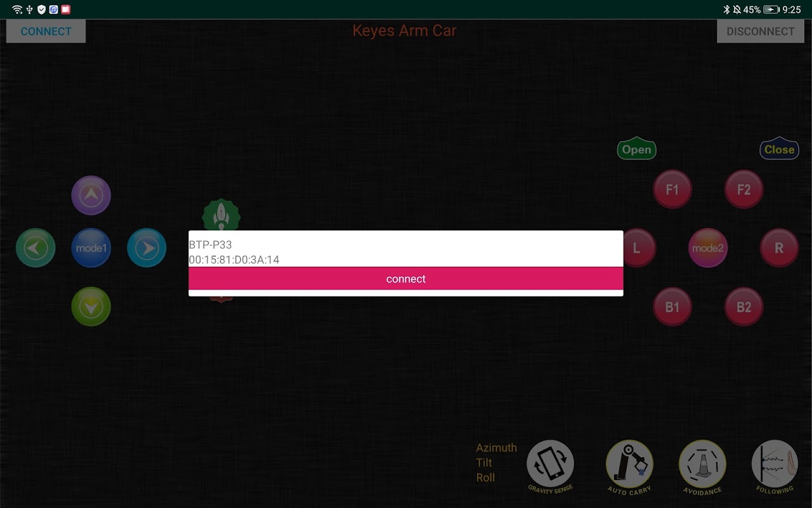
Task: Tap the Wi-Fi status icon
Action: 17,10
